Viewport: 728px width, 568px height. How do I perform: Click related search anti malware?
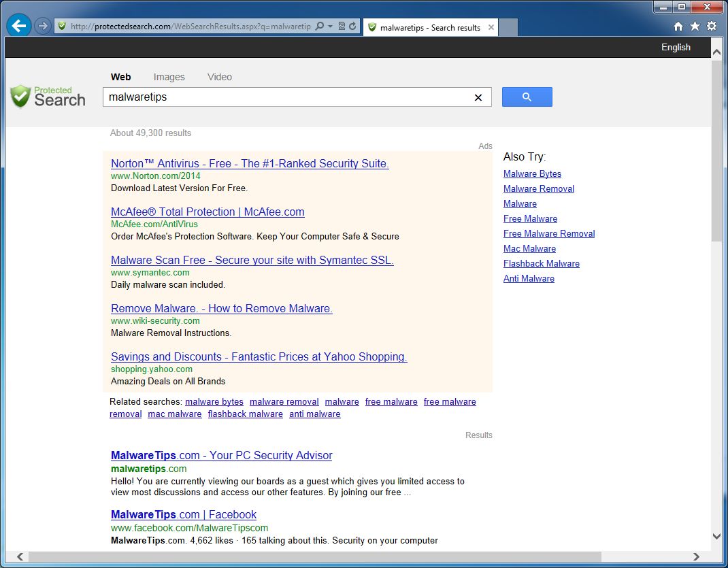click(x=315, y=414)
